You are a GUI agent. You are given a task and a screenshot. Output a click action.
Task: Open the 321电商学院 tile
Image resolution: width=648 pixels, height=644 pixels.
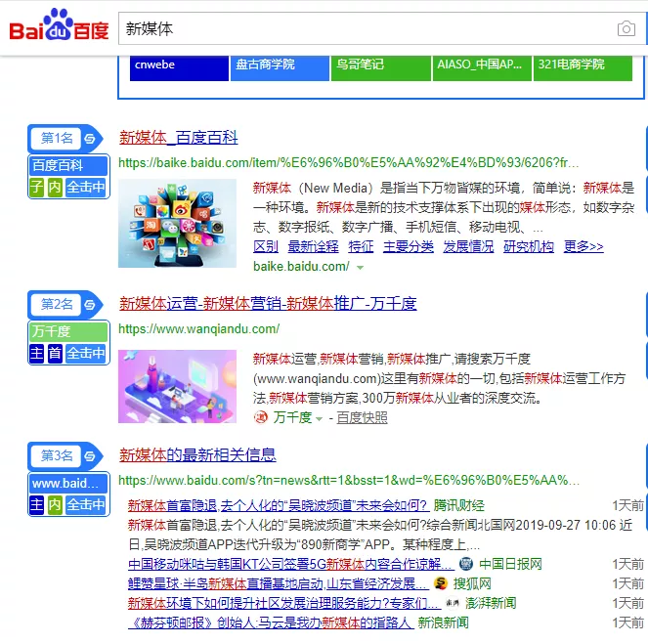coord(583,68)
